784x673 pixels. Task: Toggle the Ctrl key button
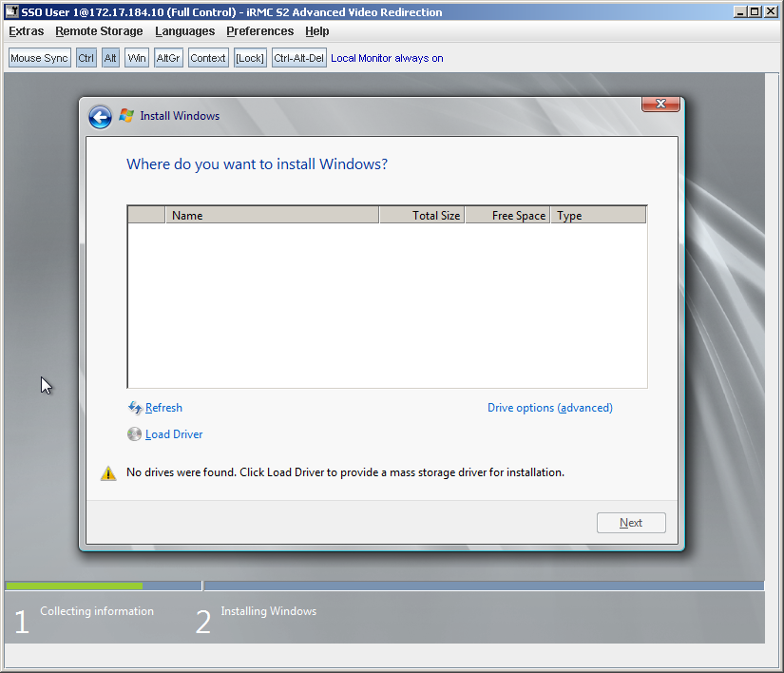[x=86, y=58]
